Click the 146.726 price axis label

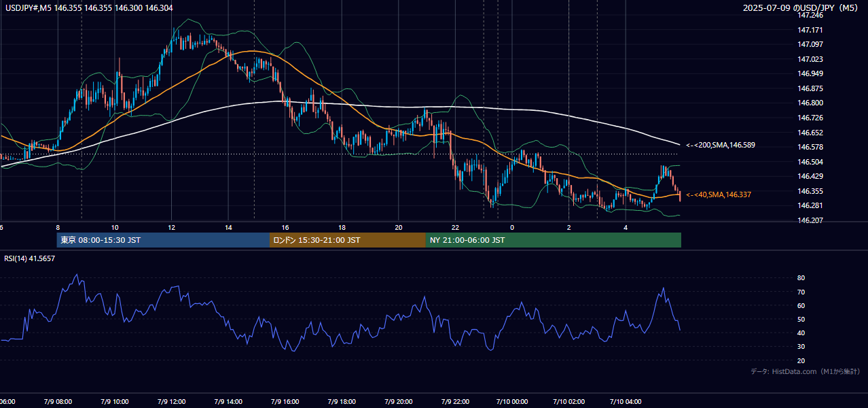point(810,118)
